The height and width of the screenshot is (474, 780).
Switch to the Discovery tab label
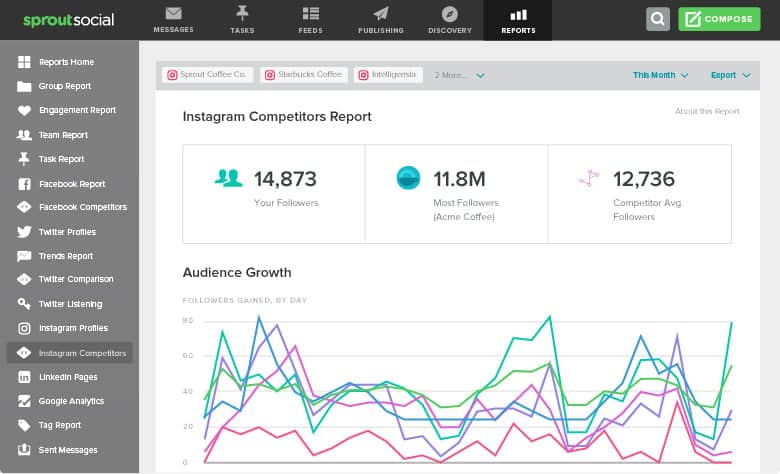(x=450, y=30)
